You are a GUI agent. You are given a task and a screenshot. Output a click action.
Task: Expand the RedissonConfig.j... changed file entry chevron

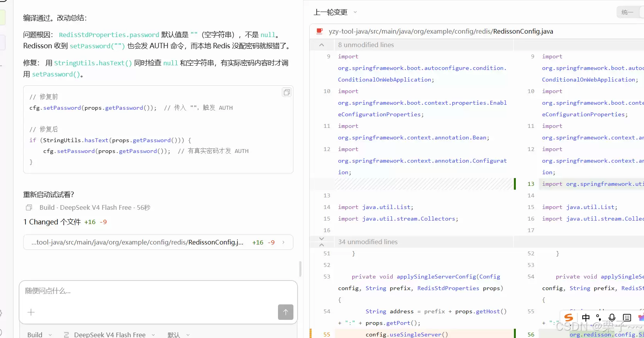click(283, 242)
